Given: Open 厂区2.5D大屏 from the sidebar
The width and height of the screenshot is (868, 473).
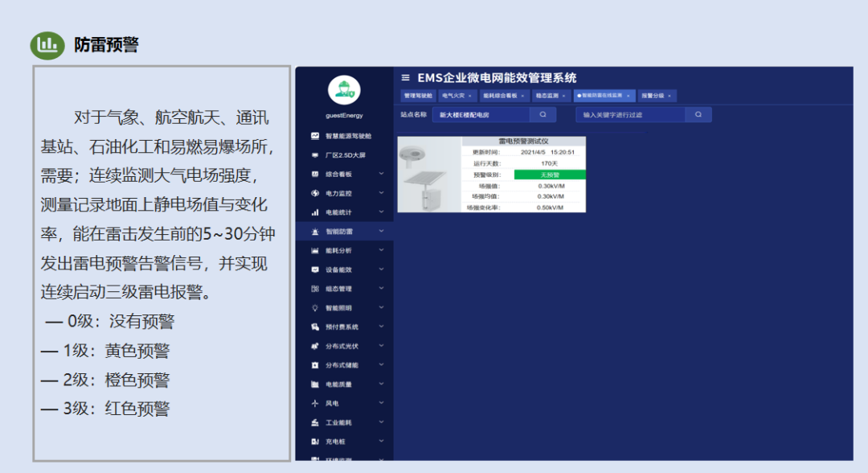Looking at the screenshot, I should [x=346, y=155].
